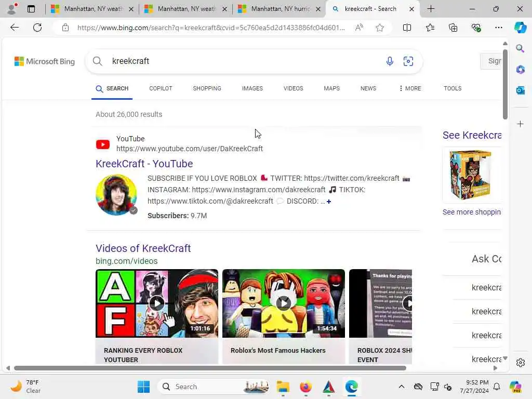View site information lock icon
The height and width of the screenshot is (399, 532).
(65, 28)
